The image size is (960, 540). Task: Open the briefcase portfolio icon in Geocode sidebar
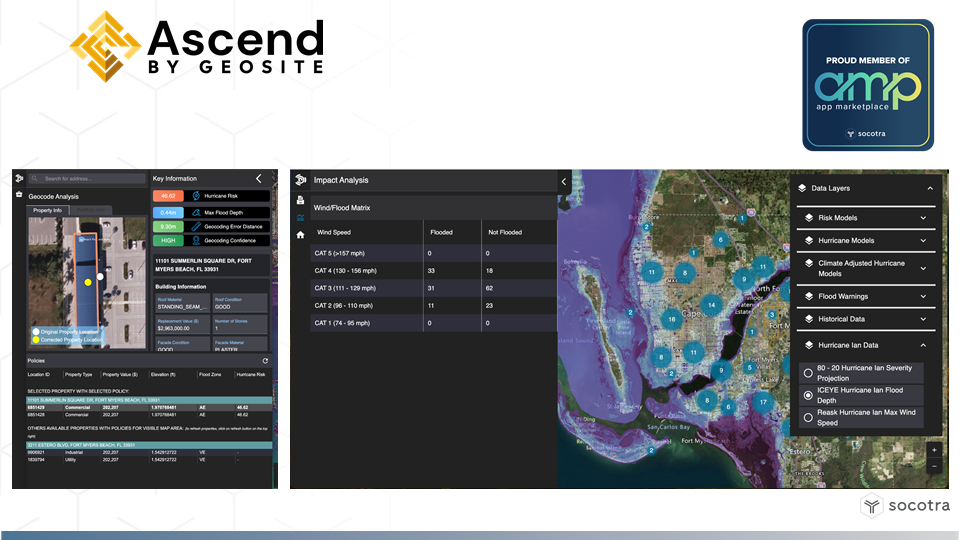[19, 194]
